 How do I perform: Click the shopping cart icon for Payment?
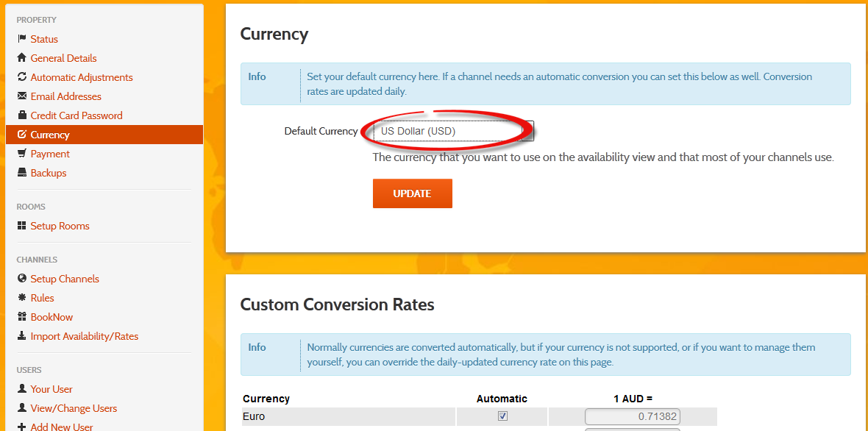click(22, 154)
